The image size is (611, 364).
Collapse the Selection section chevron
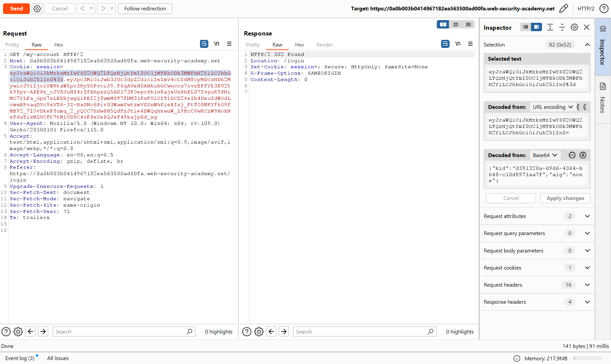click(x=587, y=45)
